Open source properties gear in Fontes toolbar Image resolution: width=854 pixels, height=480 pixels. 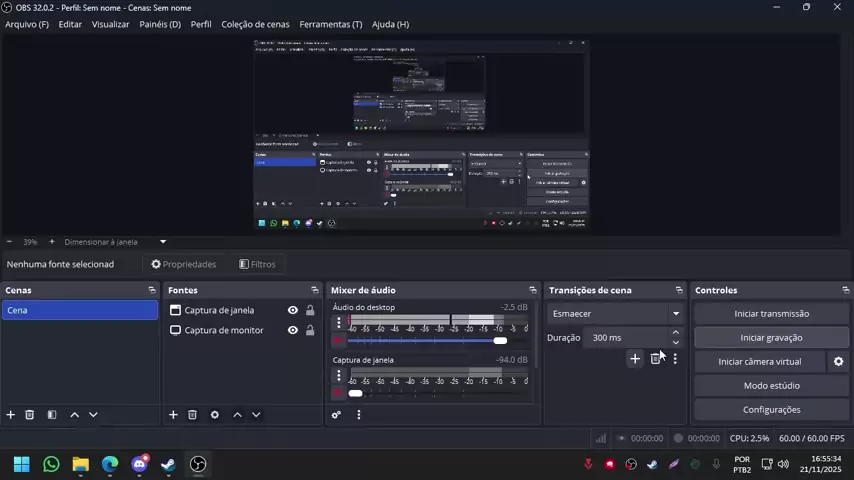214,415
